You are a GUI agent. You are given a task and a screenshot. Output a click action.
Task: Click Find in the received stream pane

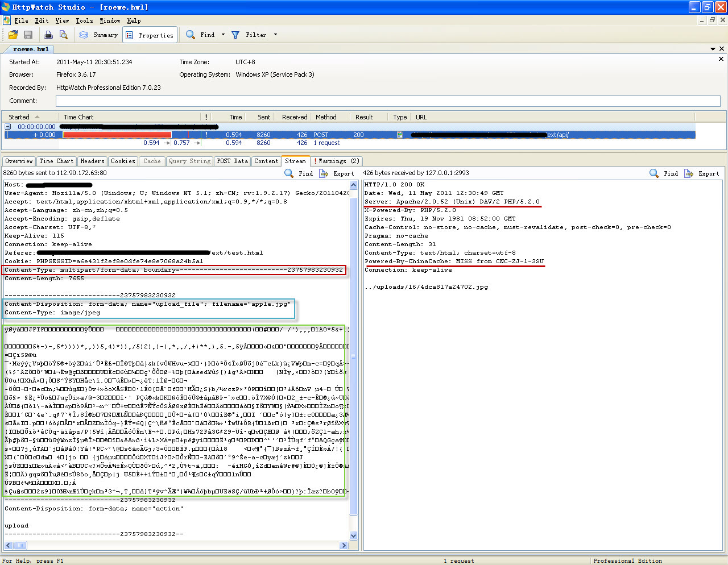[x=664, y=173]
